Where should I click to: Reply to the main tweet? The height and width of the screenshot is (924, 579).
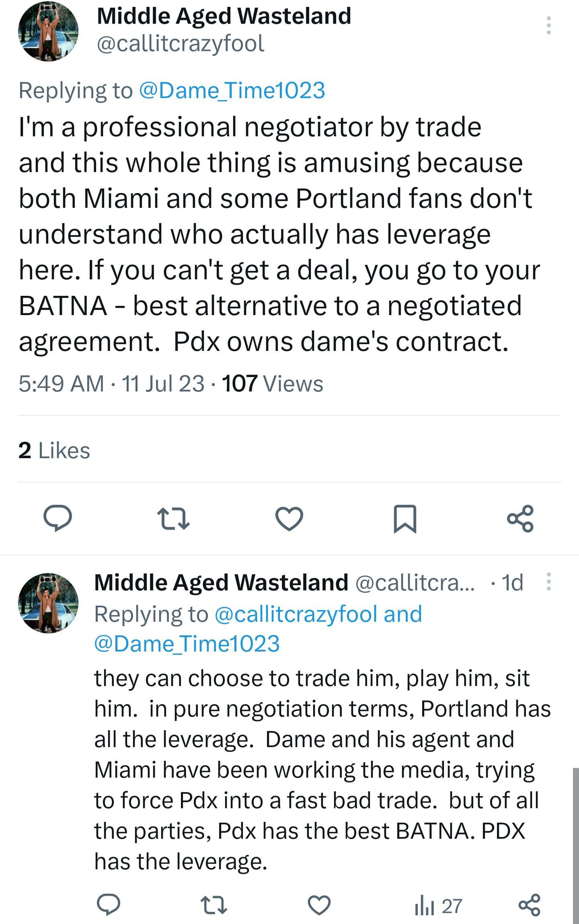point(58,518)
